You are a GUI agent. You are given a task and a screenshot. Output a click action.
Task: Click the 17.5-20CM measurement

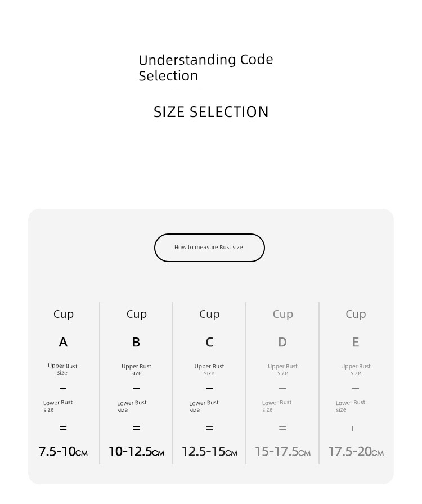[x=356, y=451]
